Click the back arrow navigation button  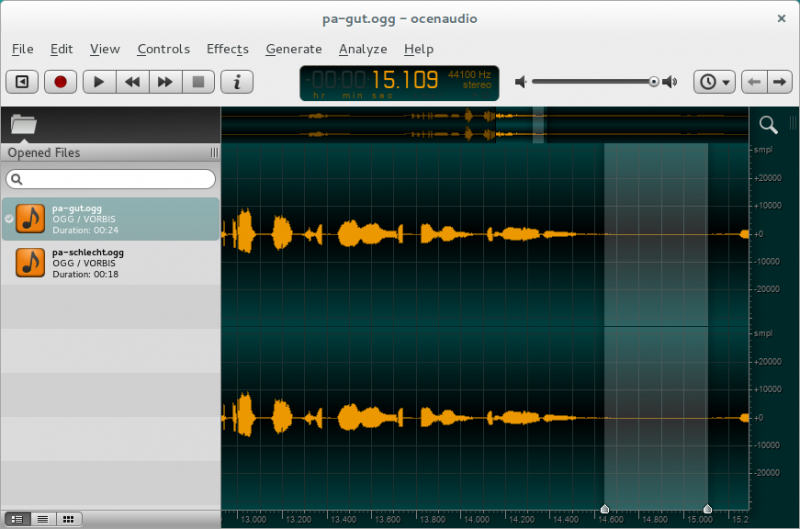click(x=755, y=82)
